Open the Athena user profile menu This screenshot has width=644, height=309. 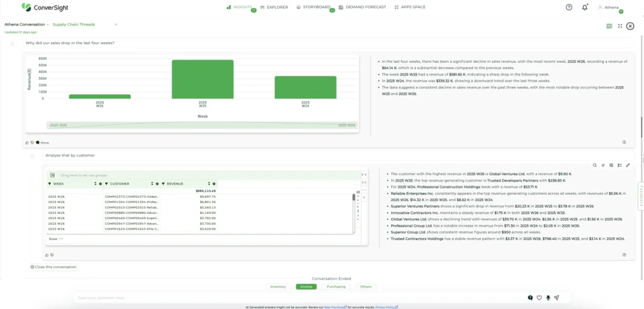pyautogui.click(x=608, y=8)
